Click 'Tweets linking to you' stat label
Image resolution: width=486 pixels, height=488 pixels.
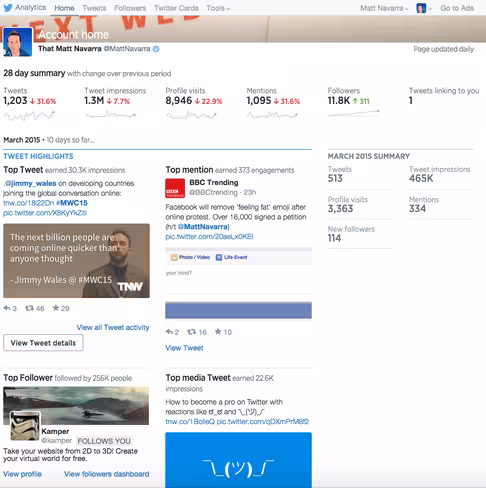click(444, 91)
